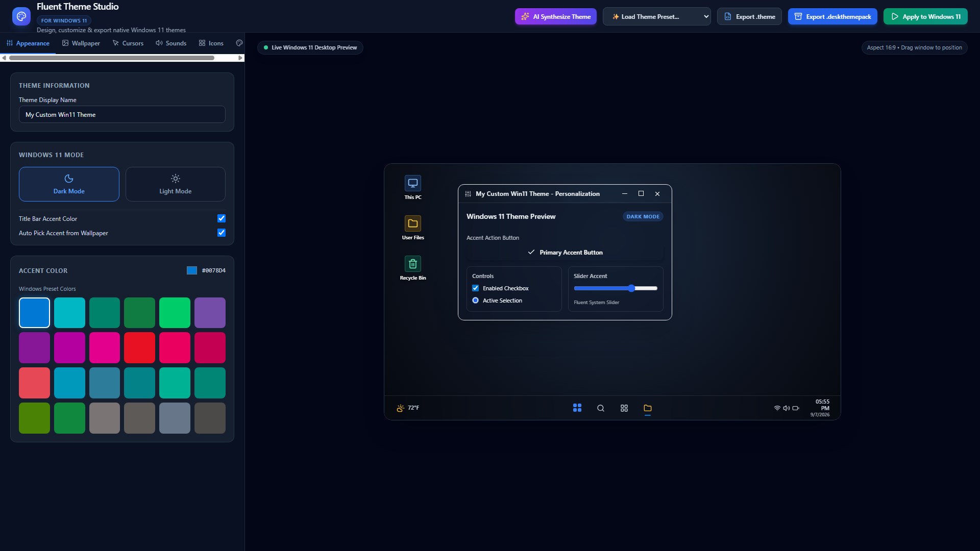Switch to Dark Mode
The height and width of the screenshot is (551, 980).
(x=69, y=184)
